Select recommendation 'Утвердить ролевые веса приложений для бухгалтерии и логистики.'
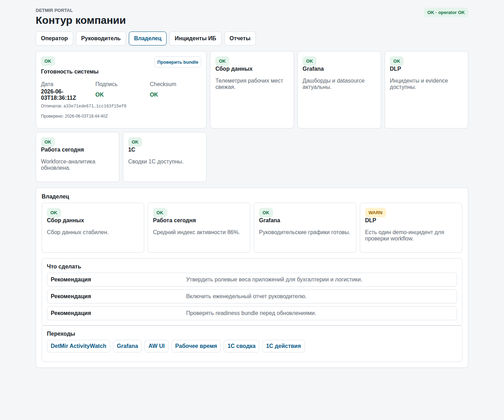The image size is (504, 420). pyautogui.click(x=252, y=280)
